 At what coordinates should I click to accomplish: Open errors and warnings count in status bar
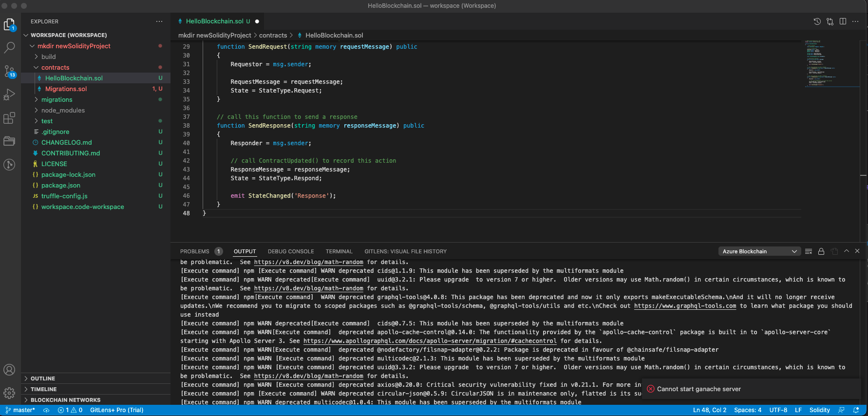[x=70, y=410]
